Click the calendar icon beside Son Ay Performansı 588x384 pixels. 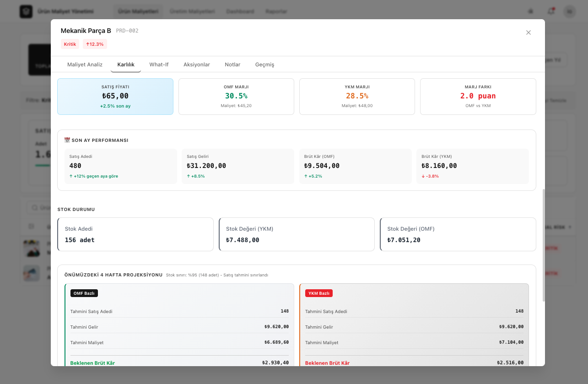pyautogui.click(x=67, y=140)
